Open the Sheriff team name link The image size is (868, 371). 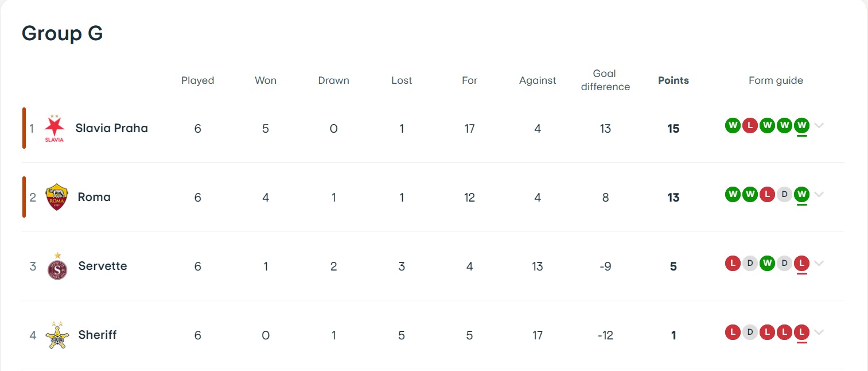(98, 335)
